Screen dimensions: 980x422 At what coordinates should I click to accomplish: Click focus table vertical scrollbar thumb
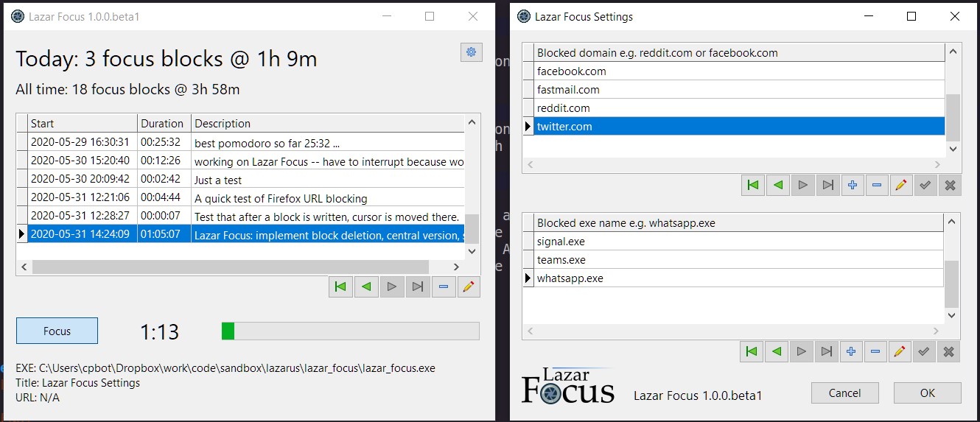[x=472, y=228]
